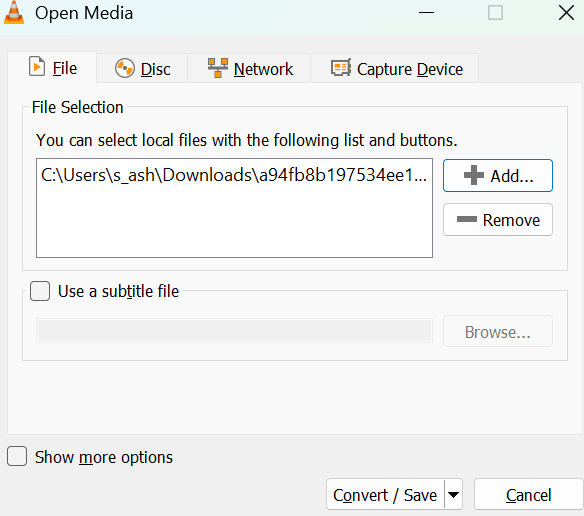
Task: Click the File tab play-file icon
Action: 37,66
